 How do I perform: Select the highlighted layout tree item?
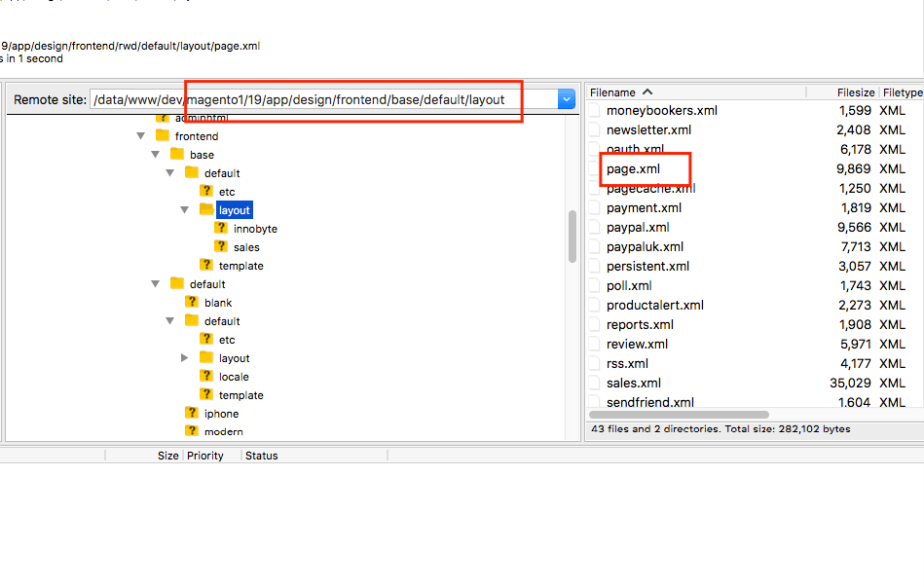click(235, 210)
